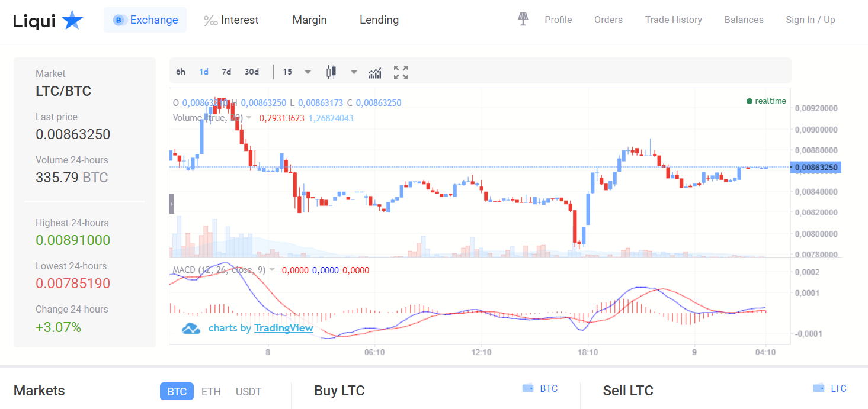868x409 pixels.
Task: Open the TradingView link on chart
Action: [x=283, y=328]
